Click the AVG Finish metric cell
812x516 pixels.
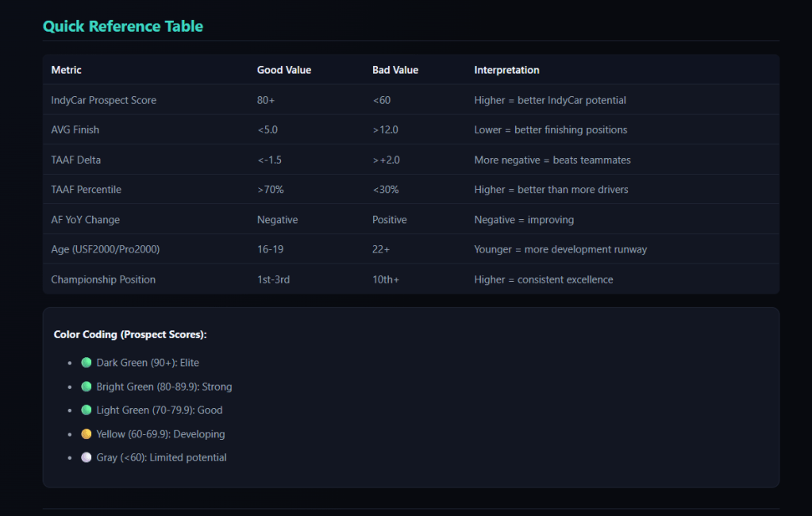75,129
